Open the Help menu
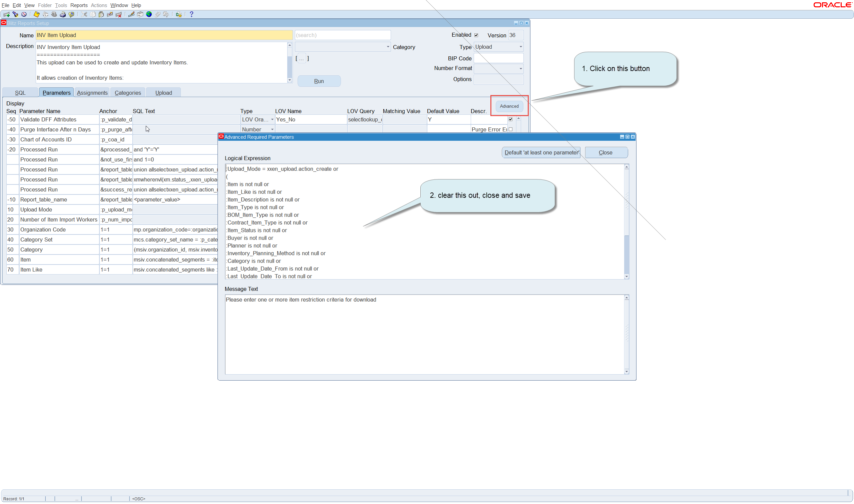Screen dimensions: 854x504 136,5
